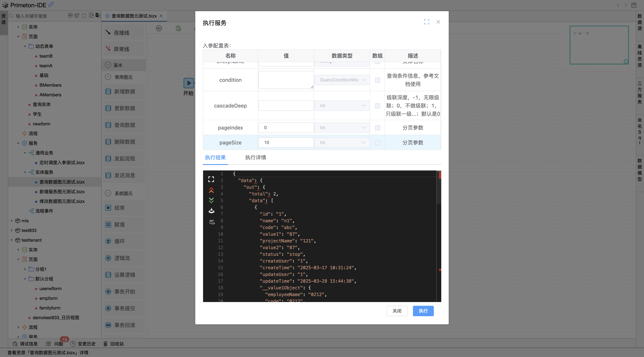
Task: Expand all JSON nodes with green arrows
Action: (x=211, y=200)
